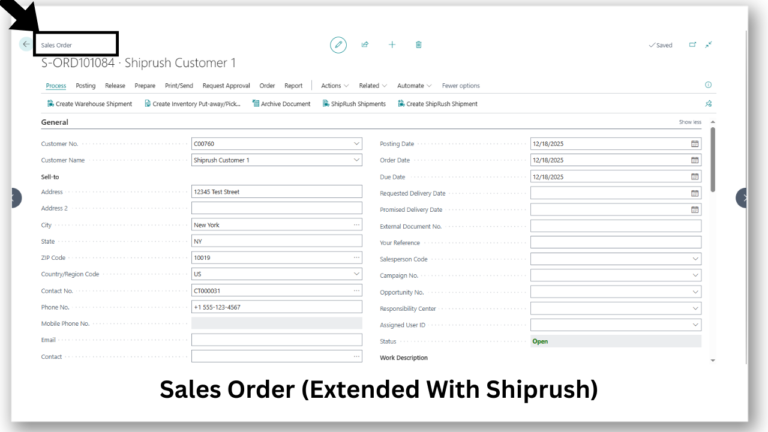Click the vertical scrollbar thumb
Image resolution: width=768 pixels, height=432 pixels.
(x=713, y=159)
